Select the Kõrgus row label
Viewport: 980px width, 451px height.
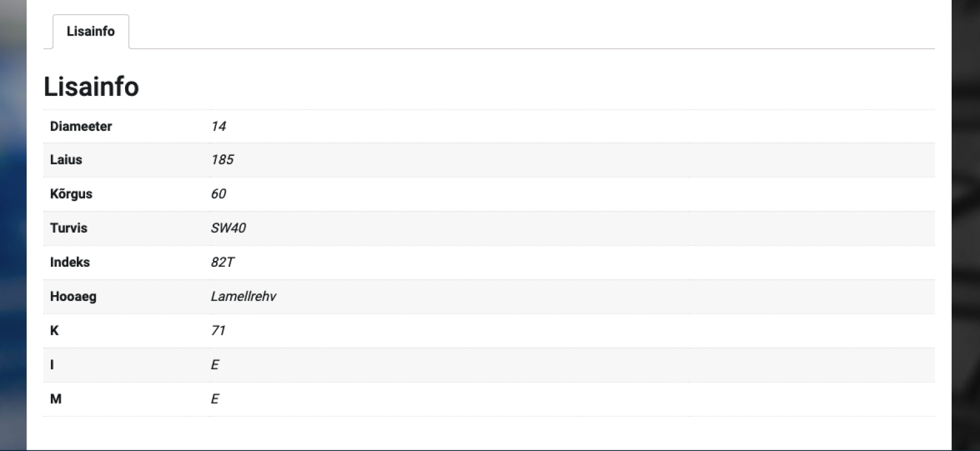click(x=71, y=194)
